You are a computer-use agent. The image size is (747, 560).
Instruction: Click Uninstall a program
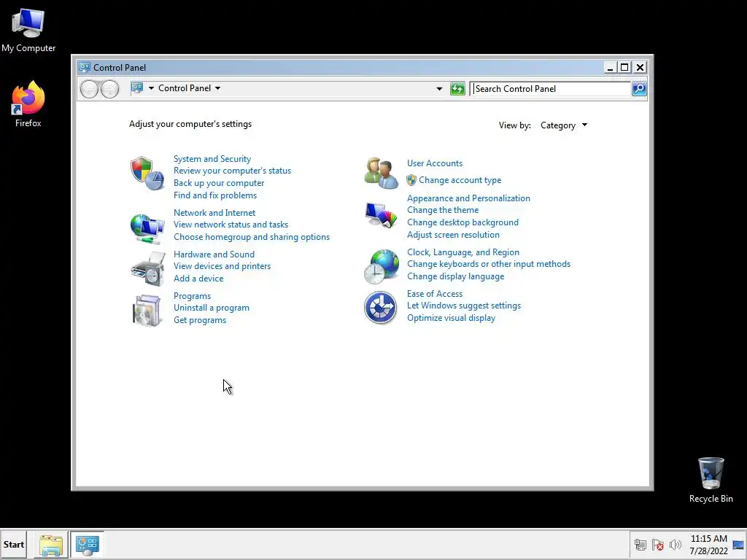pyautogui.click(x=212, y=308)
